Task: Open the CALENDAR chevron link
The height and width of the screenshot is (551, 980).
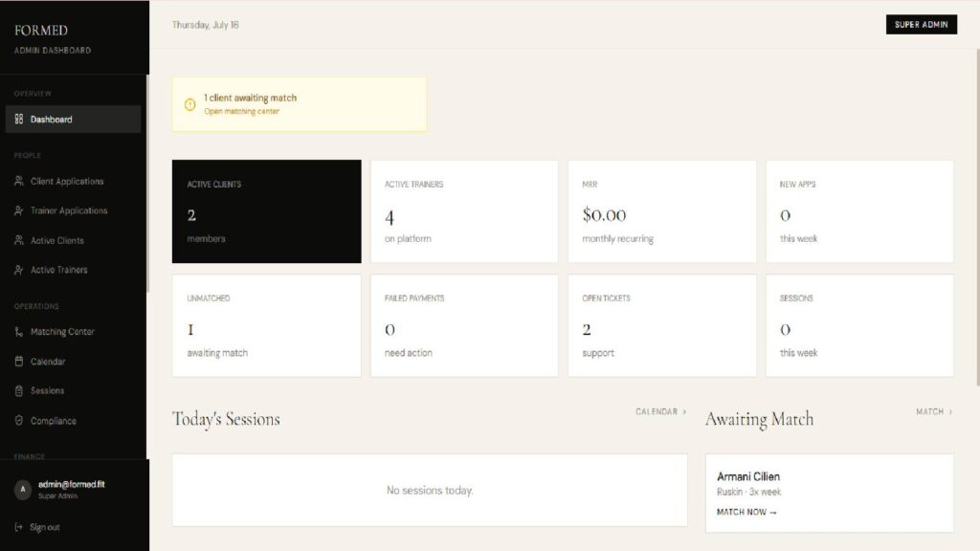Action: pos(661,411)
